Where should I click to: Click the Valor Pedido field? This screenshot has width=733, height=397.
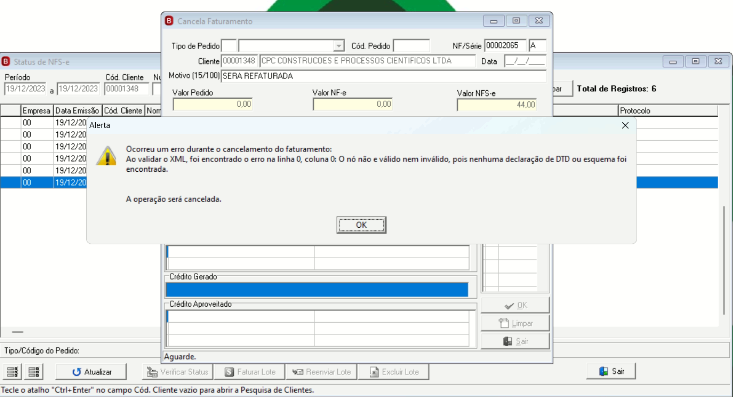point(213,104)
